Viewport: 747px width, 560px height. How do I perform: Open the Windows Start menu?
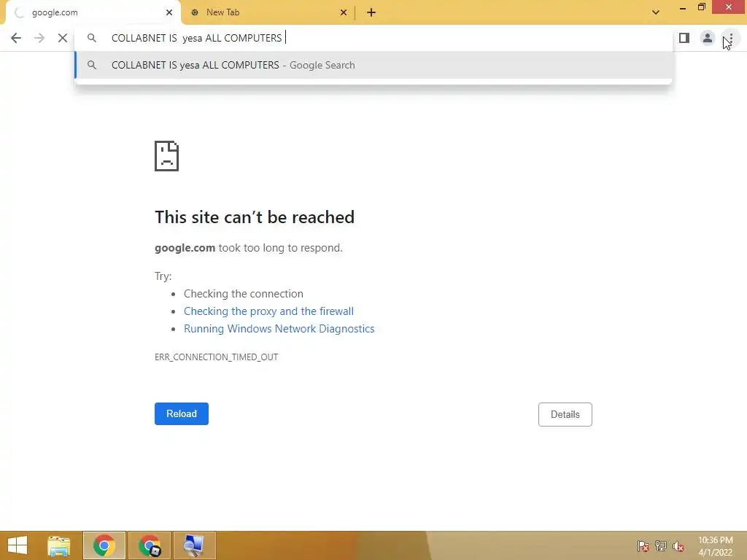pyautogui.click(x=18, y=545)
